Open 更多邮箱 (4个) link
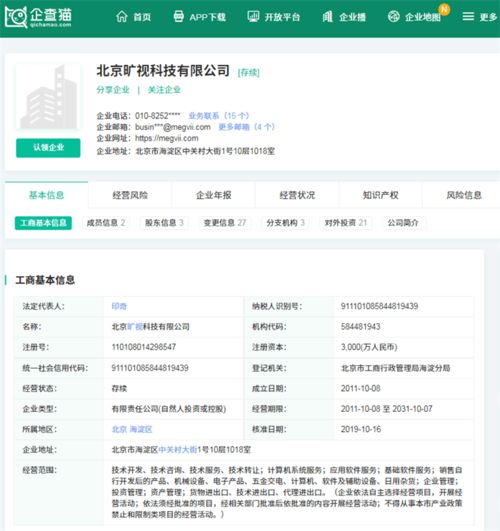The image size is (500, 531). coord(247,127)
